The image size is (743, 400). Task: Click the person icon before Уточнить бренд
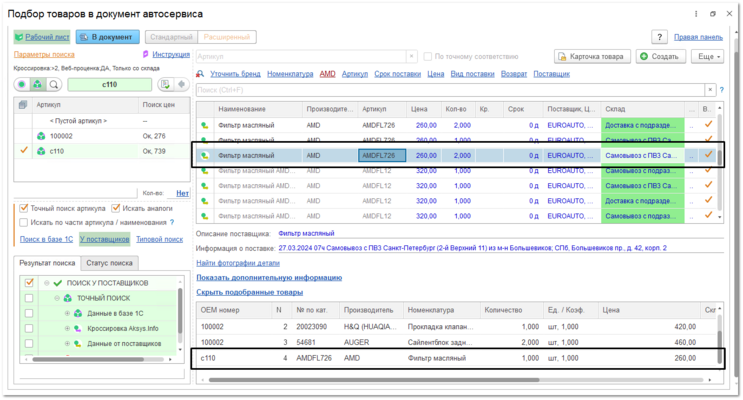tap(200, 74)
